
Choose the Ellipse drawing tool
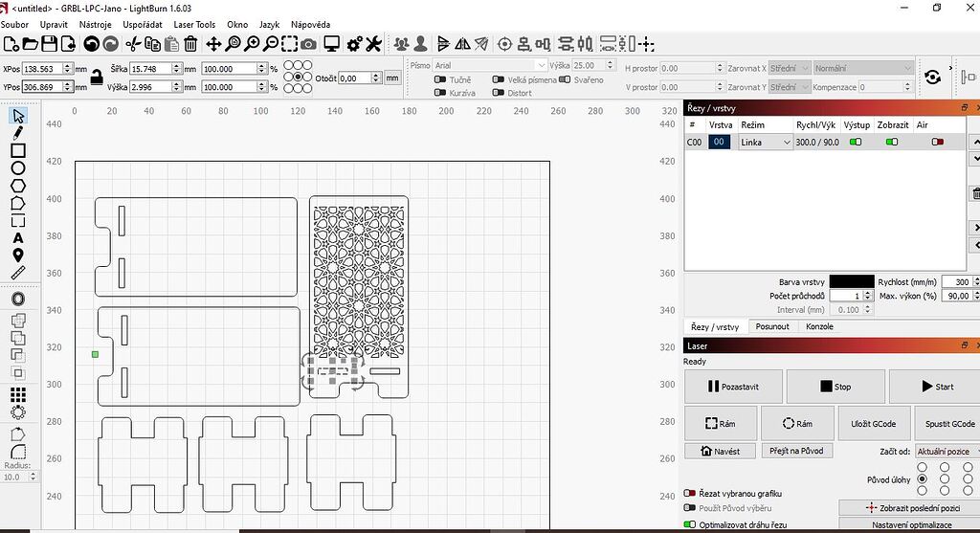pos(18,167)
